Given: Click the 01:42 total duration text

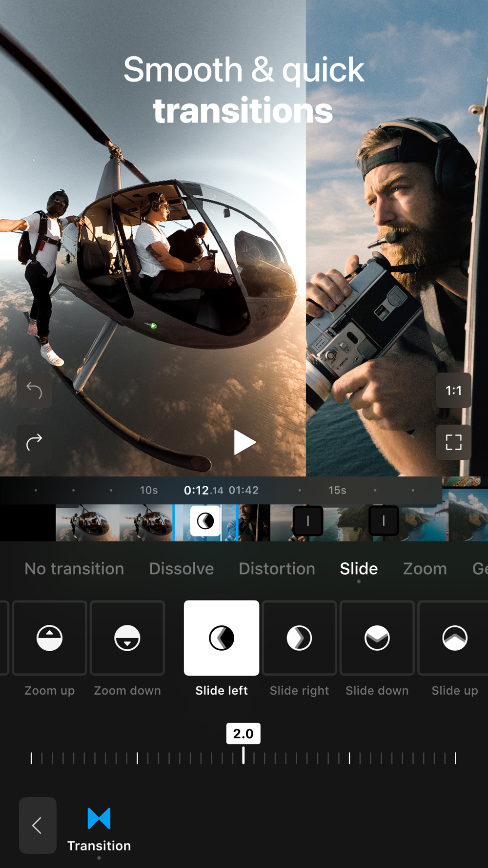Looking at the screenshot, I should (x=244, y=490).
